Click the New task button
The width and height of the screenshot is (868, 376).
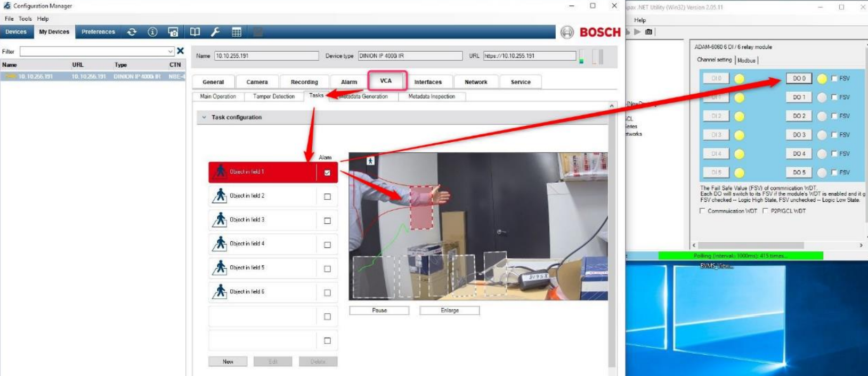point(228,362)
